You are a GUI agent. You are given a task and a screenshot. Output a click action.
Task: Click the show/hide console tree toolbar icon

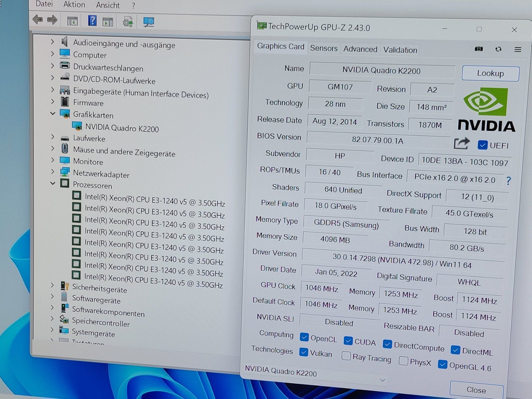[72, 21]
